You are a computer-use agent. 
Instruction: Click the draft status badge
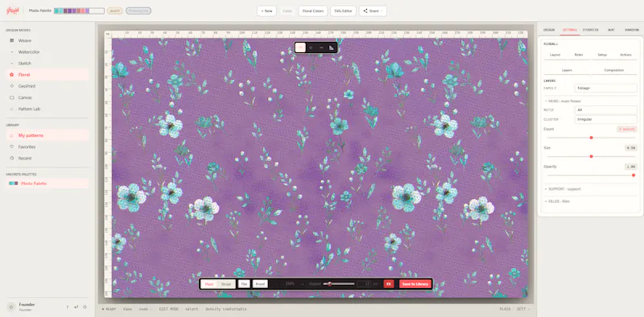click(x=115, y=11)
